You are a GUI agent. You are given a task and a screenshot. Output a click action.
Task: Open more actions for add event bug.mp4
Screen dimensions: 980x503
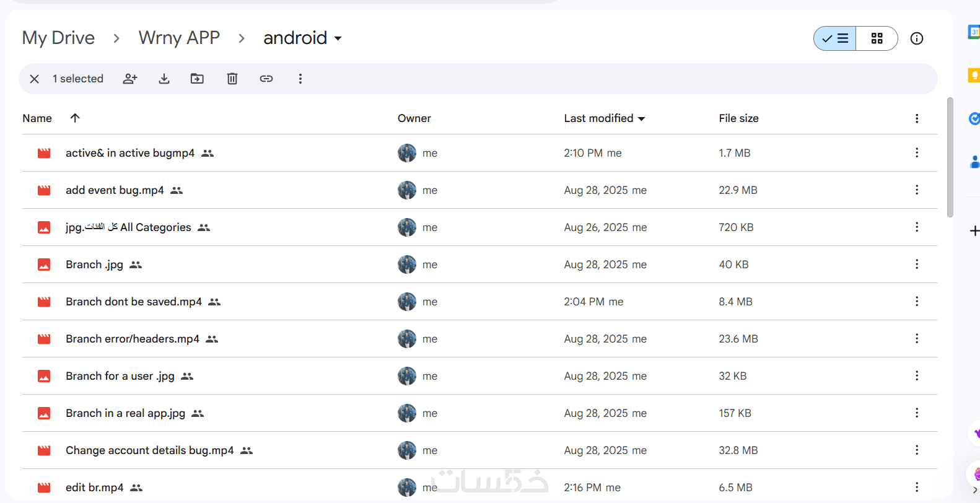click(917, 190)
